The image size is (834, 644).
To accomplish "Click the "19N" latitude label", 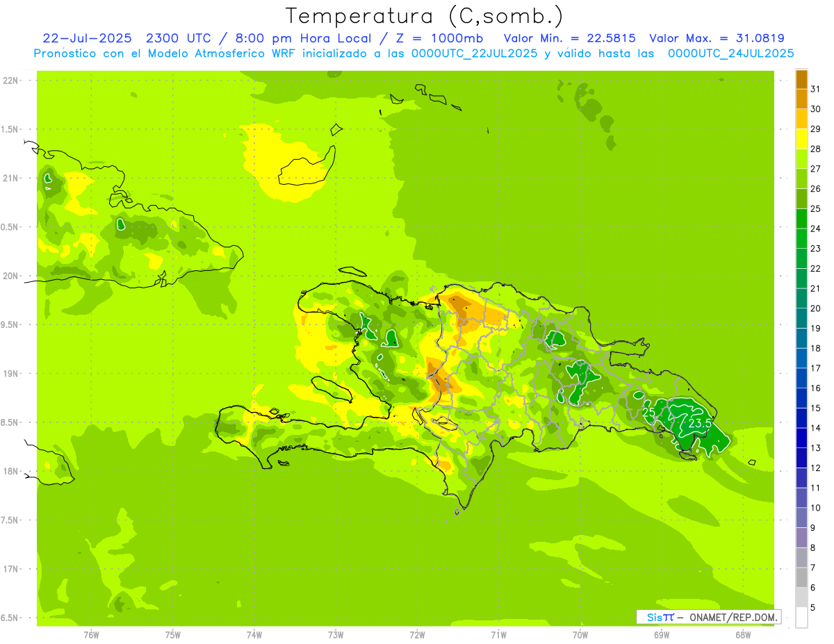I will 10,374.
